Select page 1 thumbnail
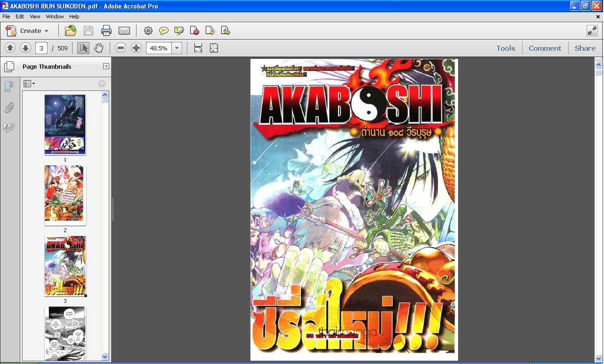Image resolution: width=604 pixels, height=364 pixels. tap(65, 125)
